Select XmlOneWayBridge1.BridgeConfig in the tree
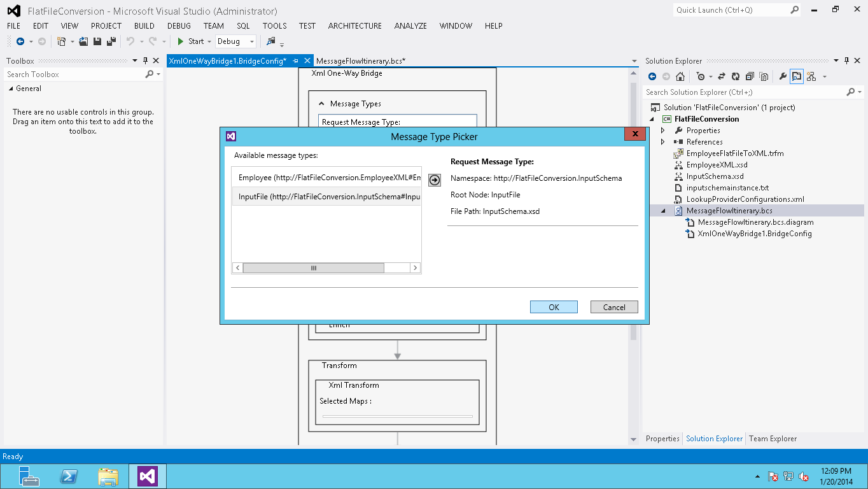The height and width of the screenshot is (489, 868). [x=755, y=234]
